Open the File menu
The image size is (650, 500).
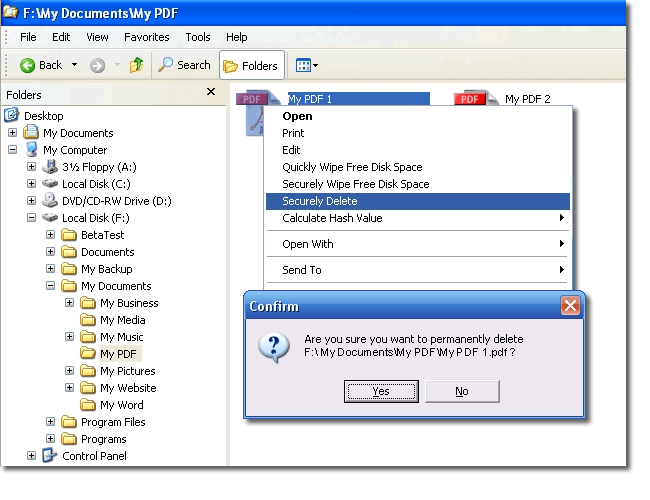(x=28, y=37)
